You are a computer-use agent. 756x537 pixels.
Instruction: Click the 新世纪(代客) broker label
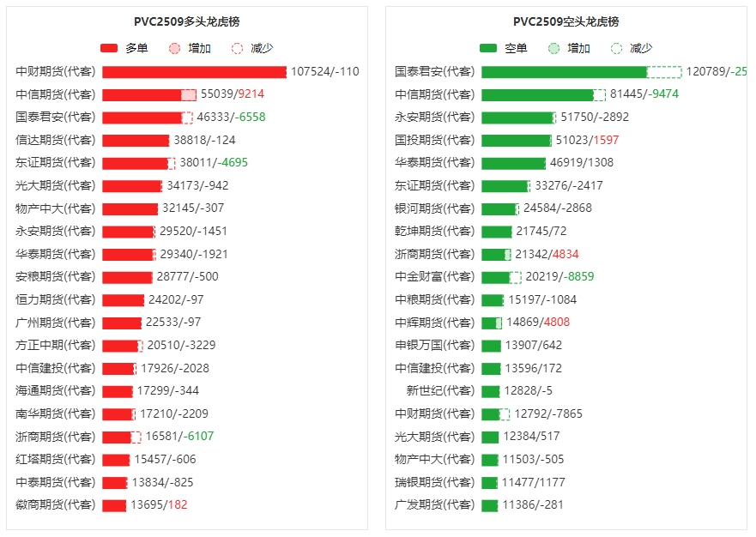tap(440, 391)
